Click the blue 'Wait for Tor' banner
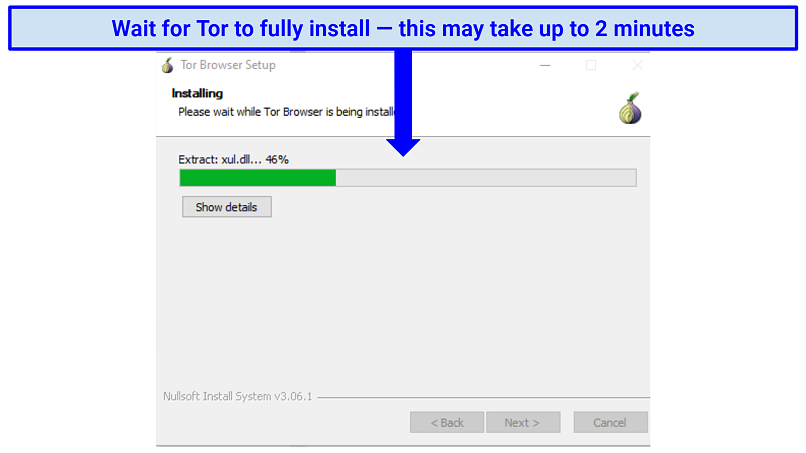The image size is (806, 453). click(403, 28)
